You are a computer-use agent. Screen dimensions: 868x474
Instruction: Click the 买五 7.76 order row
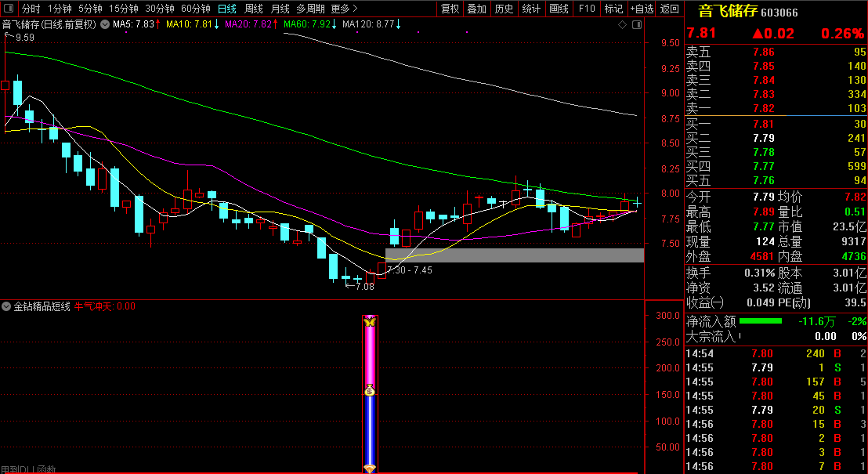pos(776,180)
